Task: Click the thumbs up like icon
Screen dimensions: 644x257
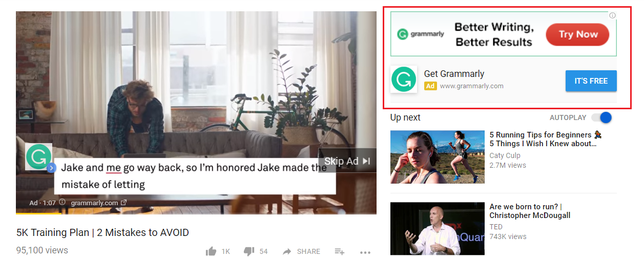Action: tap(211, 251)
